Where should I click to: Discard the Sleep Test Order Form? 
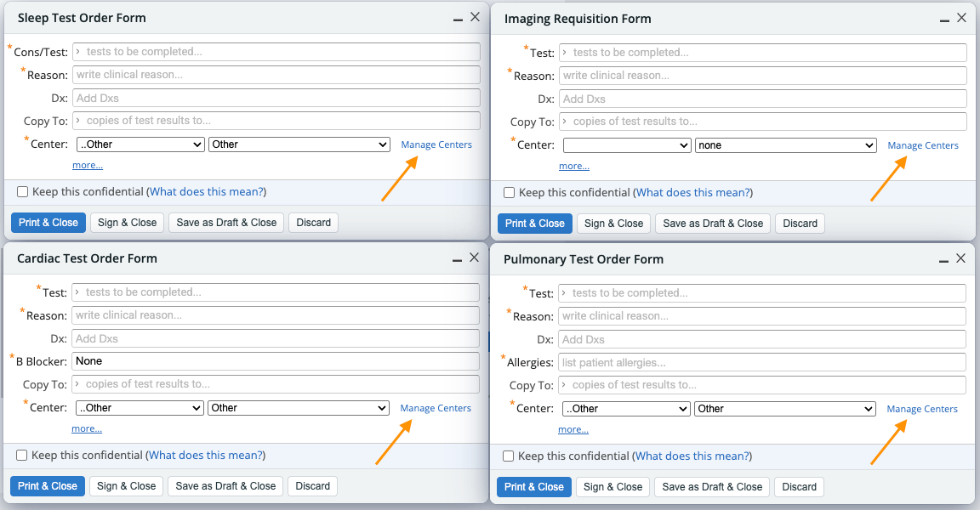point(314,223)
